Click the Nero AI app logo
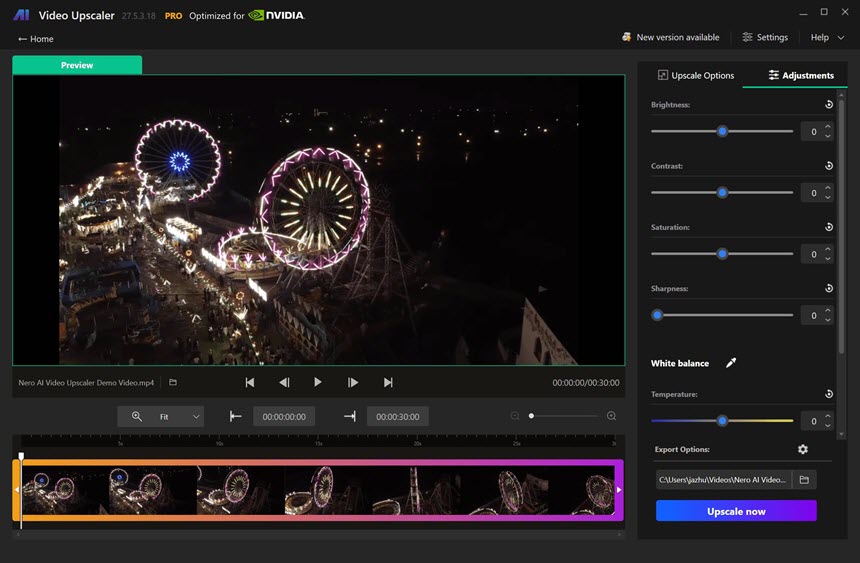This screenshot has width=860, height=563. pyautogui.click(x=21, y=15)
